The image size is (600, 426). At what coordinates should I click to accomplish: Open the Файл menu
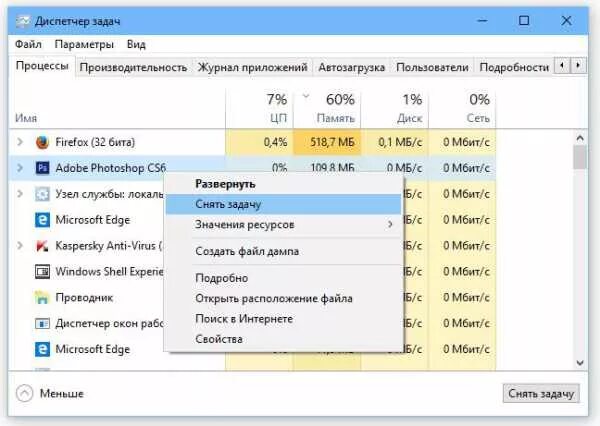click(28, 44)
